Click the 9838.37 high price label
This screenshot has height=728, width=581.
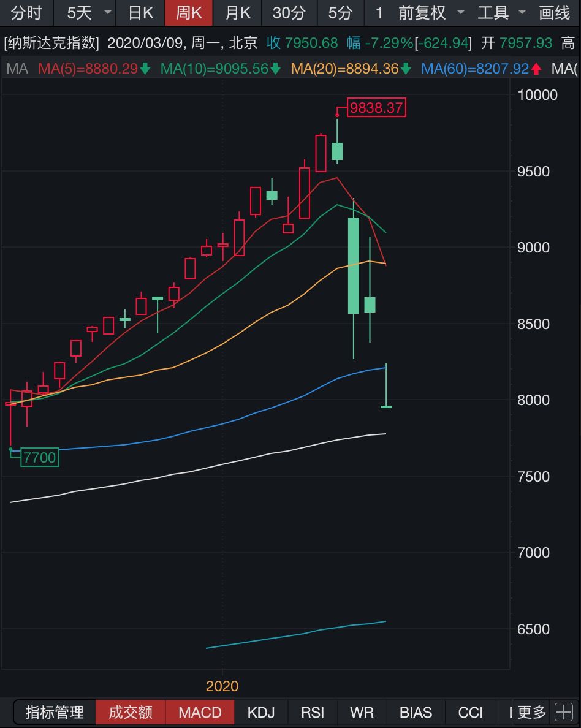click(376, 108)
